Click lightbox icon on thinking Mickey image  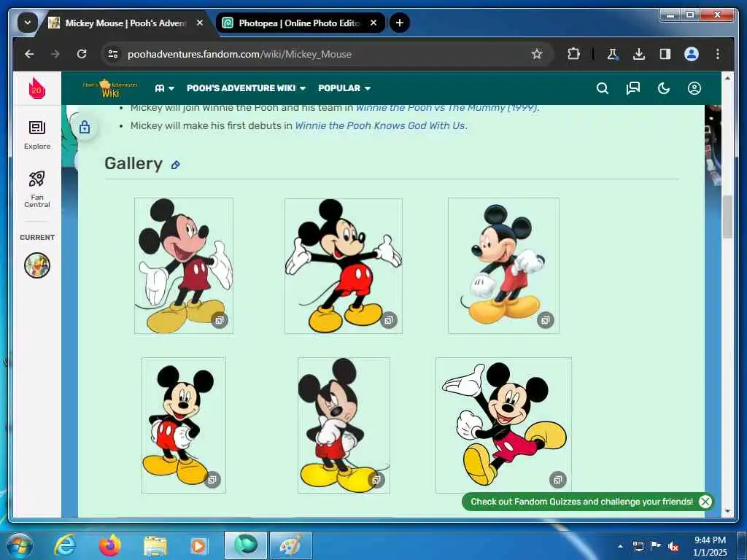click(x=376, y=480)
